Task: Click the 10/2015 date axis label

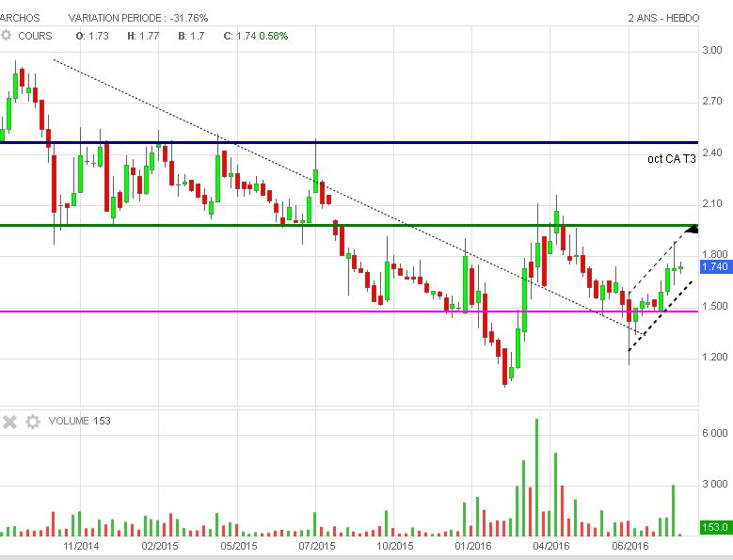Action: click(x=395, y=546)
